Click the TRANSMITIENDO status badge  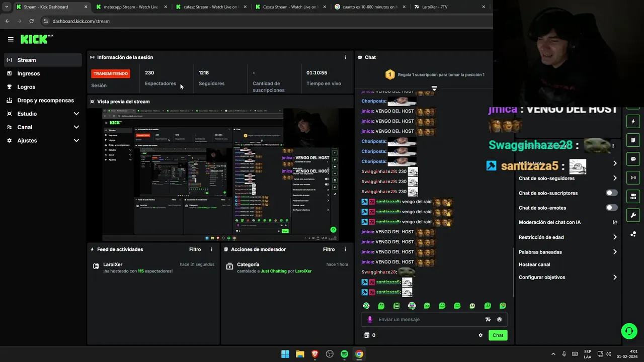[110, 73]
